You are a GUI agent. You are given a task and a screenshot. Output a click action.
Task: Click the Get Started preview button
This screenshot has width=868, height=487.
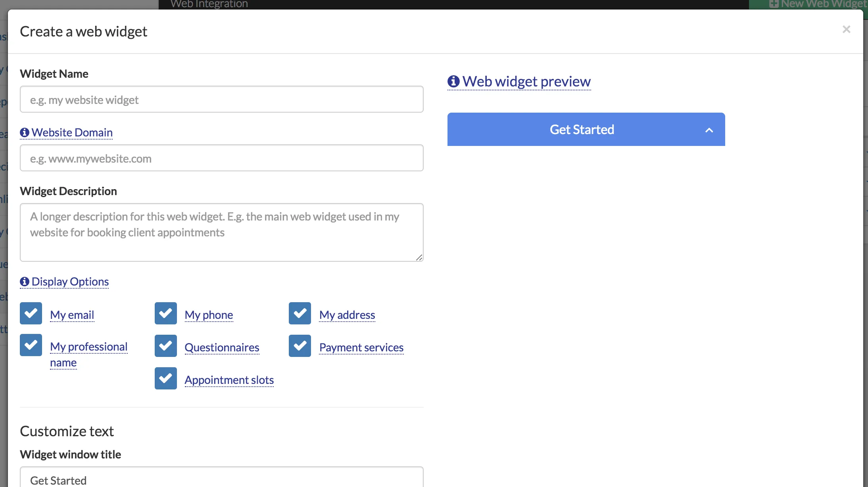[x=582, y=129]
